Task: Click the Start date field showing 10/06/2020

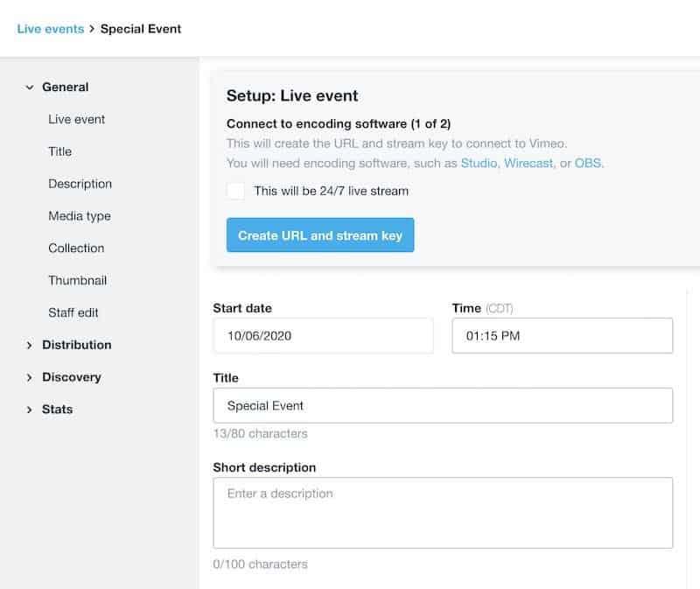Action: 324,335
